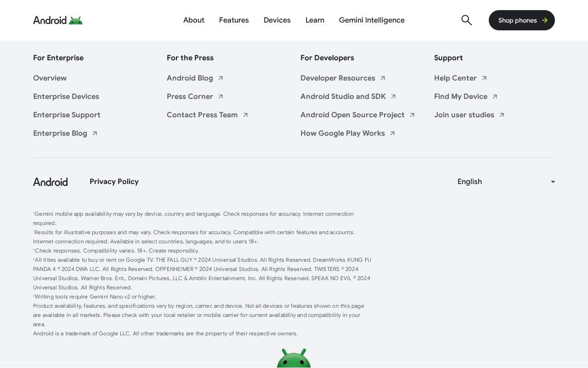This screenshot has height=368, width=588.
Task: Open the Devices navigation menu
Action: [x=277, y=20]
